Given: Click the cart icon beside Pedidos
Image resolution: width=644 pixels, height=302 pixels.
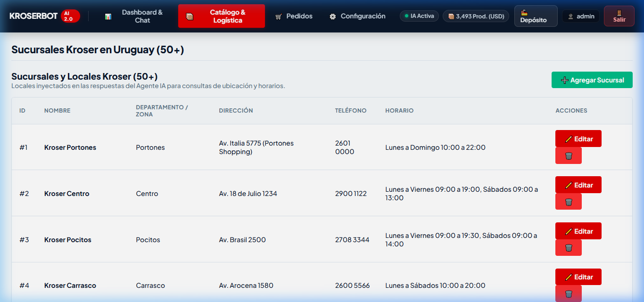Looking at the screenshot, I should 279,16.
